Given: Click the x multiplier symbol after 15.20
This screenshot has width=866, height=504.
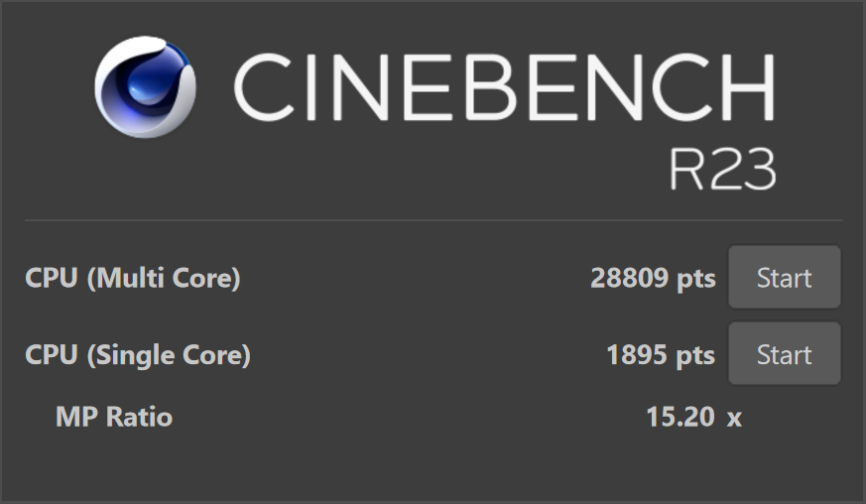Looking at the screenshot, I should [734, 418].
